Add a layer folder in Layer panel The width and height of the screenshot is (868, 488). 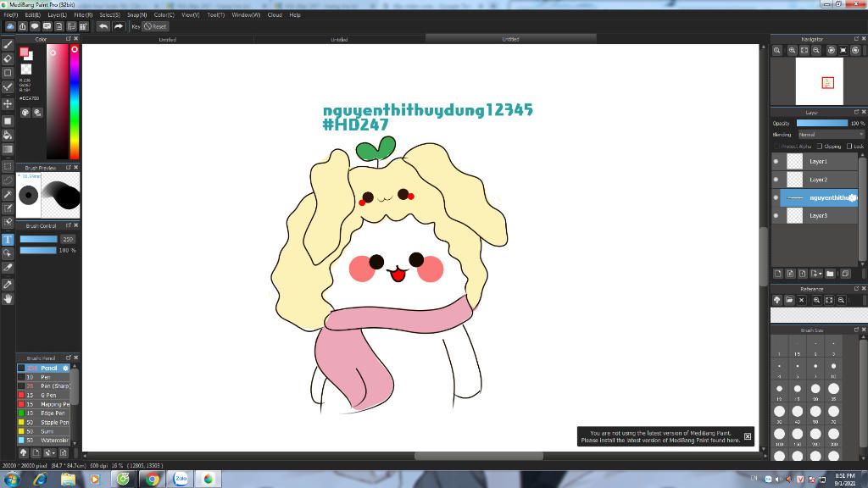point(830,274)
